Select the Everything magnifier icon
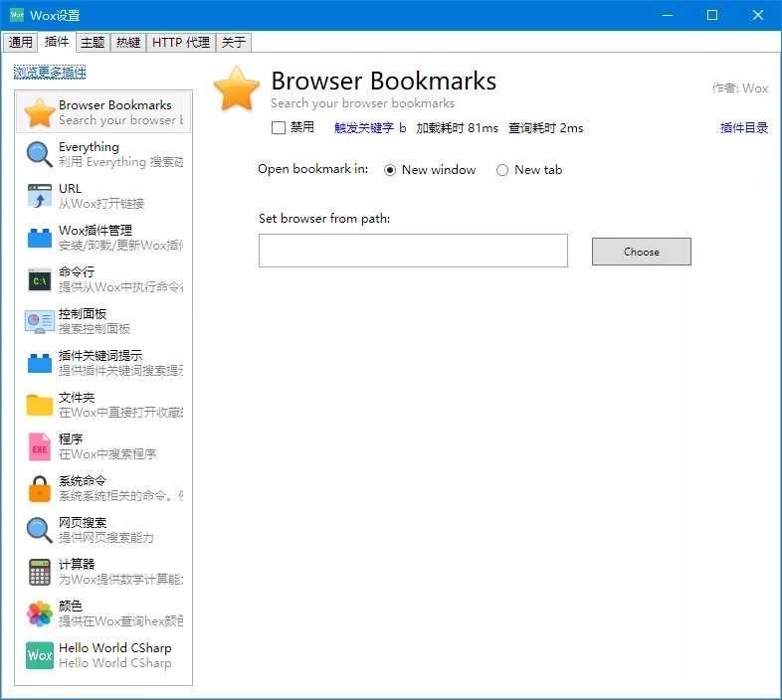This screenshot has height=700, width=782. tap(40, 154)
